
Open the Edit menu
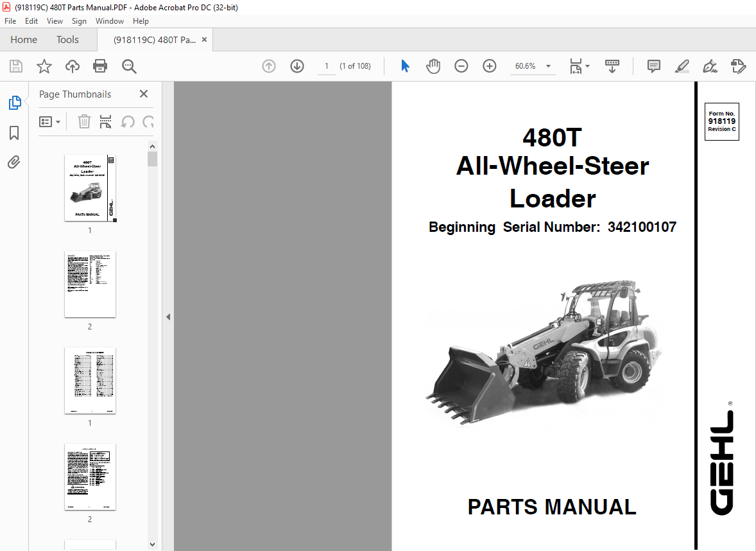[31, 21]
